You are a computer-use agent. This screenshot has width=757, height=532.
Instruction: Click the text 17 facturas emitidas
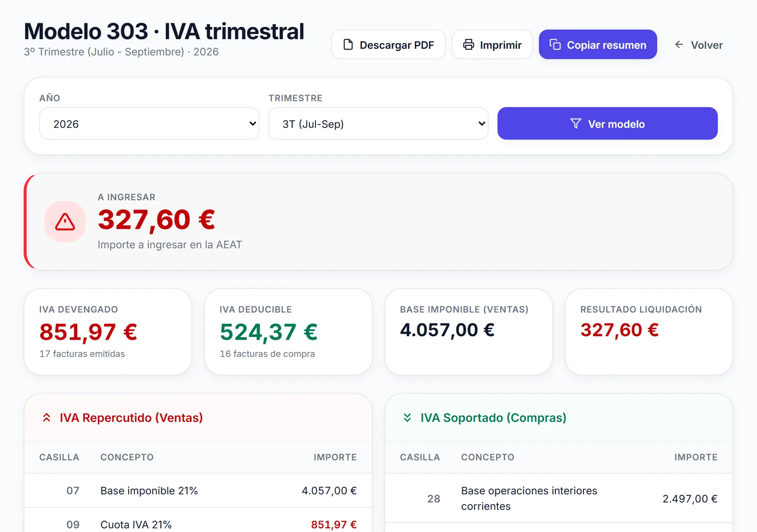pos(82,354)
